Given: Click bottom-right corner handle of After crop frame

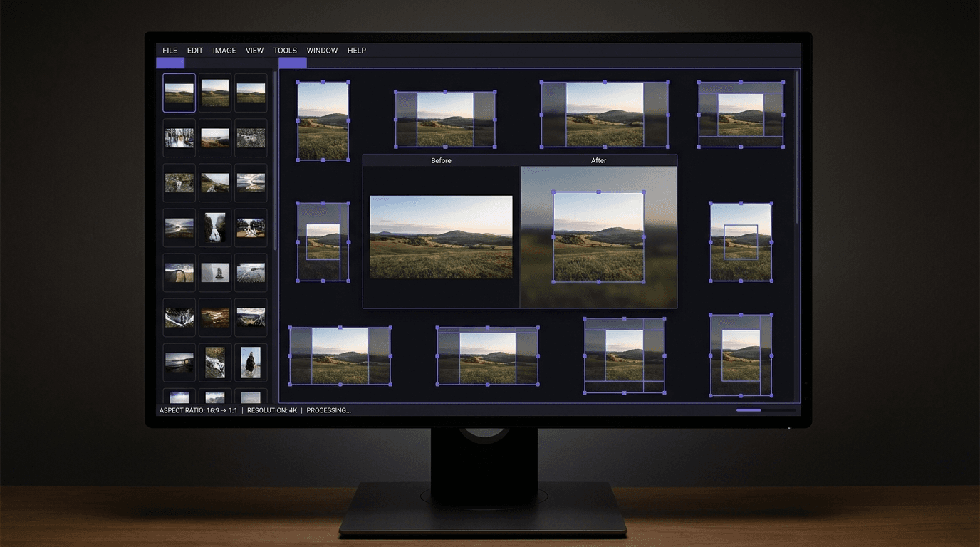Looking at the screenshot, I should pos(644,282).
